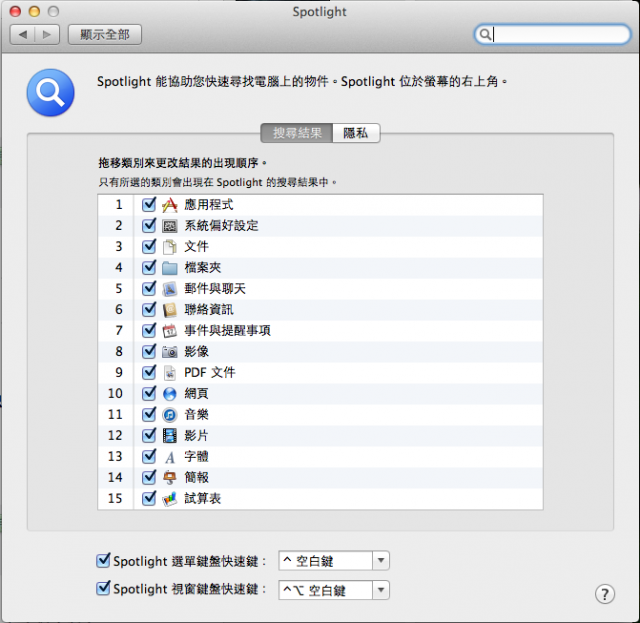
Task: Click the 影片 filmstrip icon
Action: pos(170,436)
